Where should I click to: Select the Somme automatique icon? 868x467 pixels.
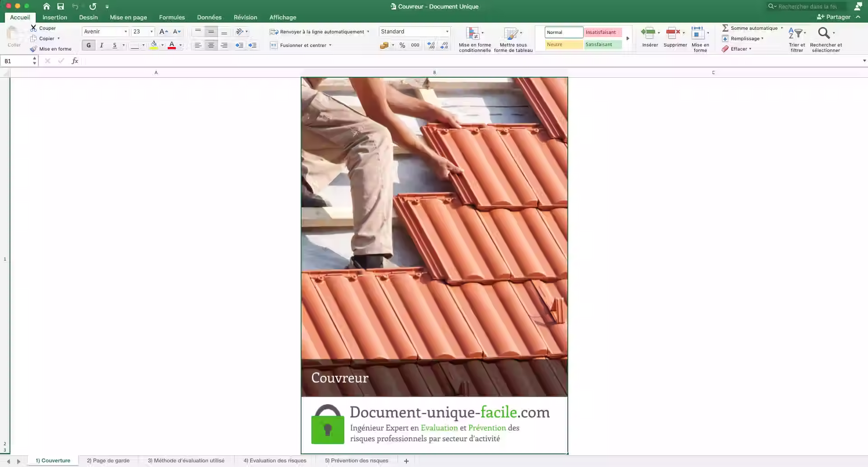pyautogui.click(x=726, y=28)
